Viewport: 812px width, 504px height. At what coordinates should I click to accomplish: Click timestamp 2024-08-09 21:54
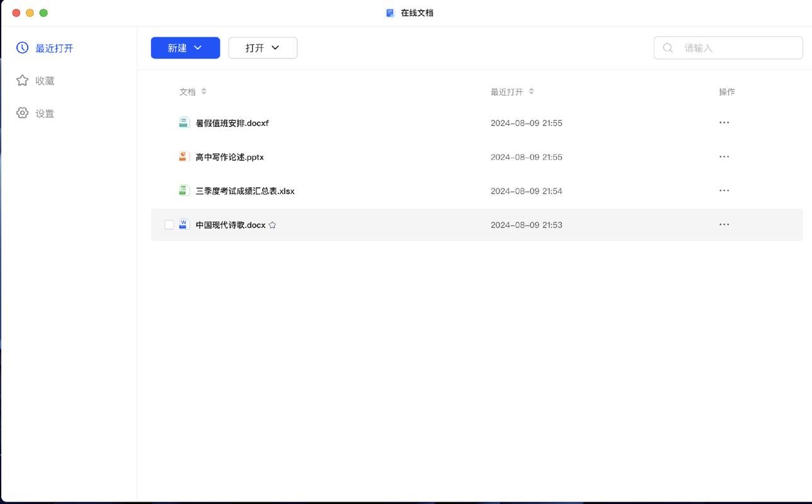527,191
